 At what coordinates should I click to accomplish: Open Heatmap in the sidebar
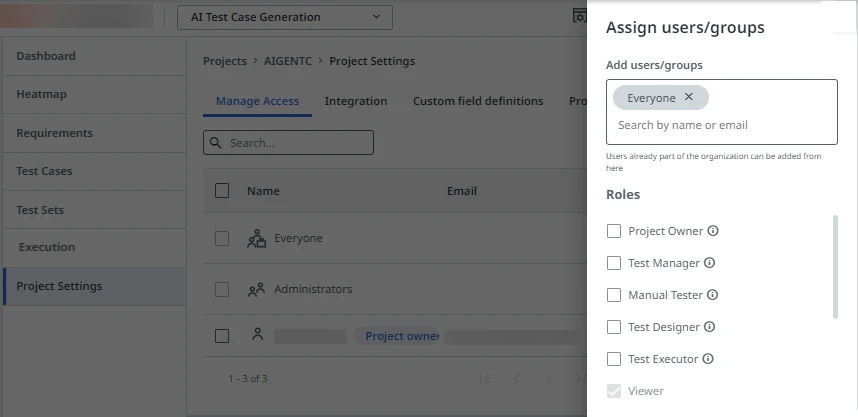tap(94, 95)
